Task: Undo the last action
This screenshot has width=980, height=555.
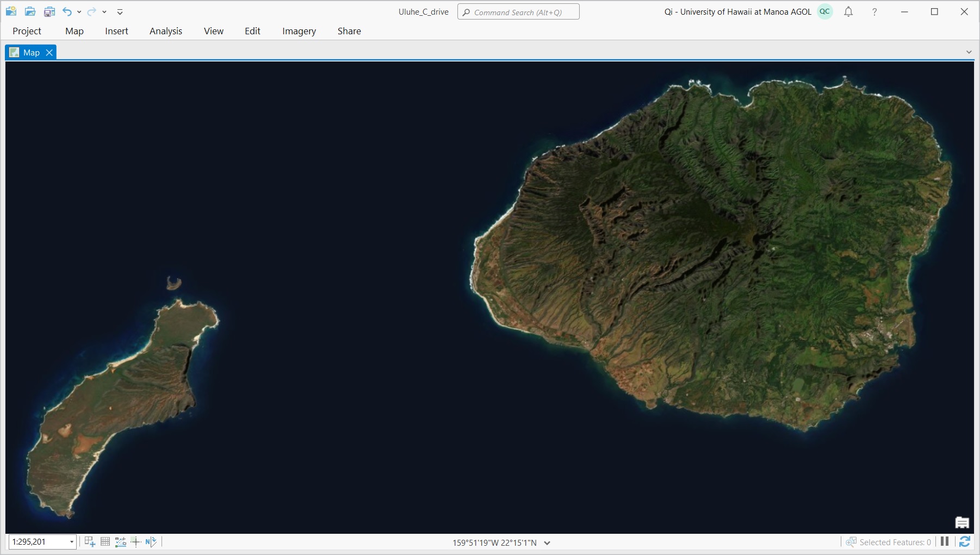Action: pyautogui.click(x=67, y=11)
